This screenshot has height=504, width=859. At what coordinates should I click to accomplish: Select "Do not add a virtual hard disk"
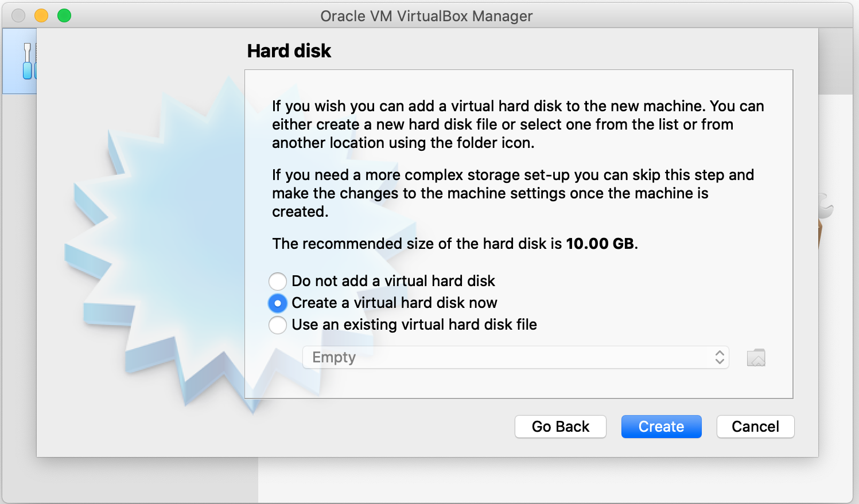click(x=278, y=281)
